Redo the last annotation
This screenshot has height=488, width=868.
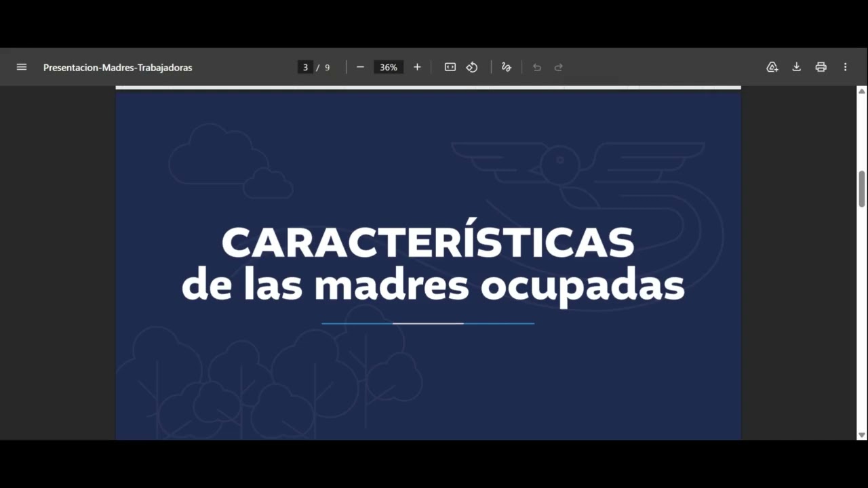pos(559,67)
